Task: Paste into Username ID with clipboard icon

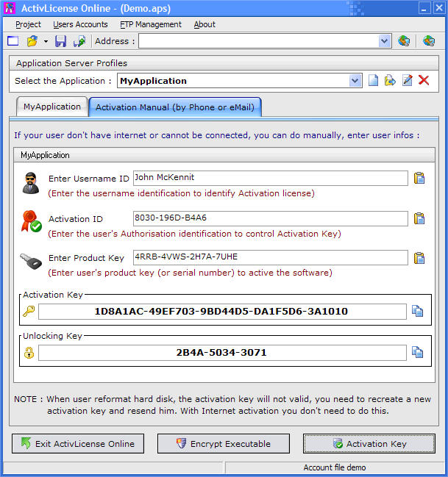Action: (419, 178)
